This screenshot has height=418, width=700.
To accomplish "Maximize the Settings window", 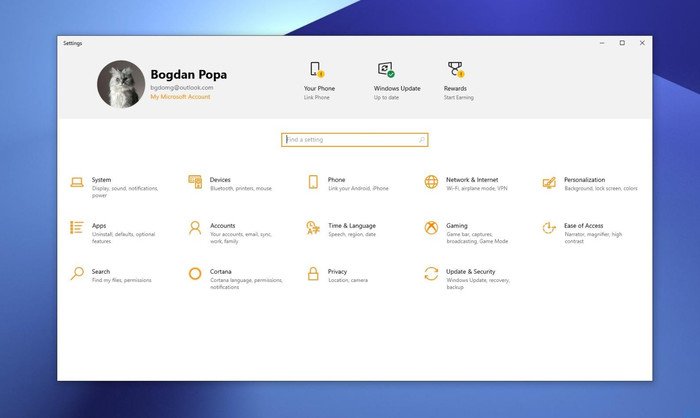I will (x=622, y=43).
